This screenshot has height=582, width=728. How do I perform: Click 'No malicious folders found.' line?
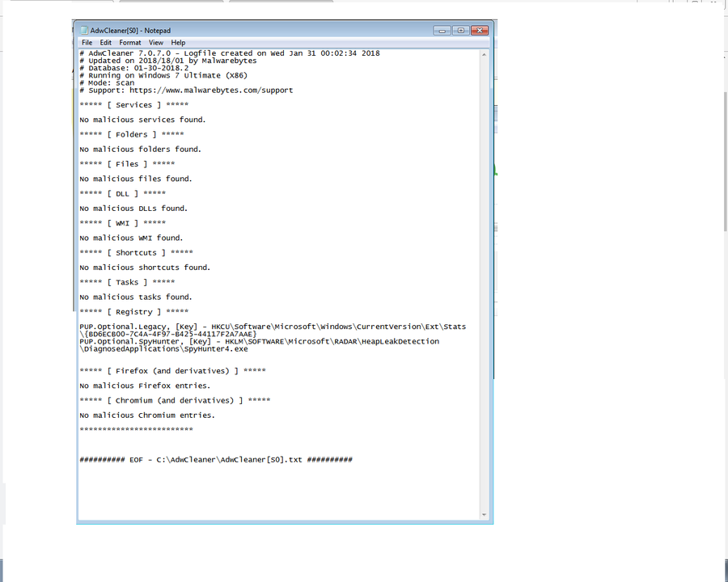(x=140, y=150)
